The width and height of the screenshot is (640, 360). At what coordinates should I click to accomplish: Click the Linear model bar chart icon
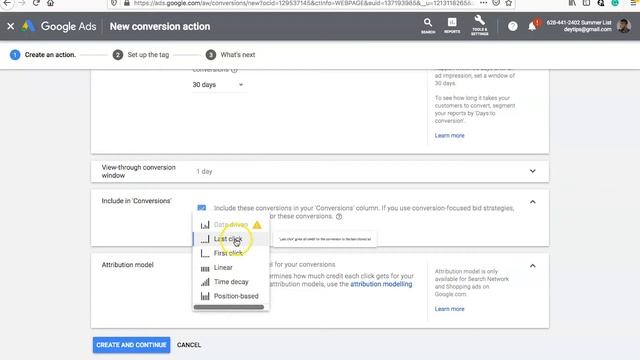205,268
